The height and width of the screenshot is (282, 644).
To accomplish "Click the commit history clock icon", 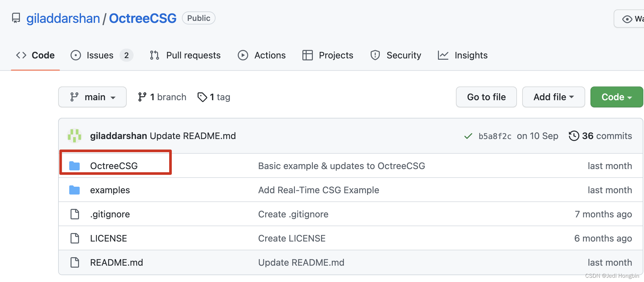I will pos(574,136).
